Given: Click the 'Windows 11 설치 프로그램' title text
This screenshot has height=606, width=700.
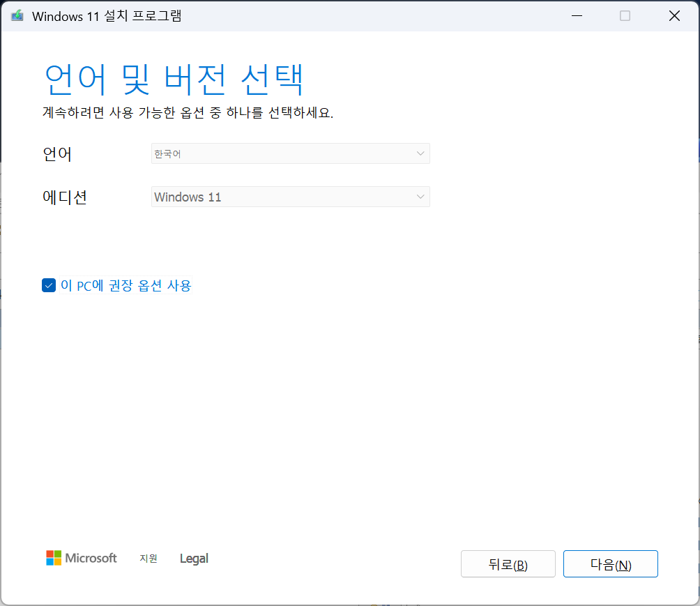Looking at the screenshot, I should pos(107,17).
